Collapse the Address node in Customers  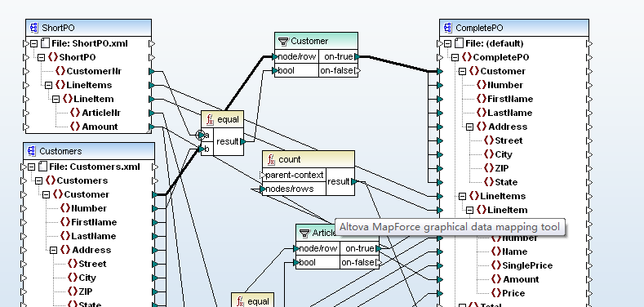(53, 250)
